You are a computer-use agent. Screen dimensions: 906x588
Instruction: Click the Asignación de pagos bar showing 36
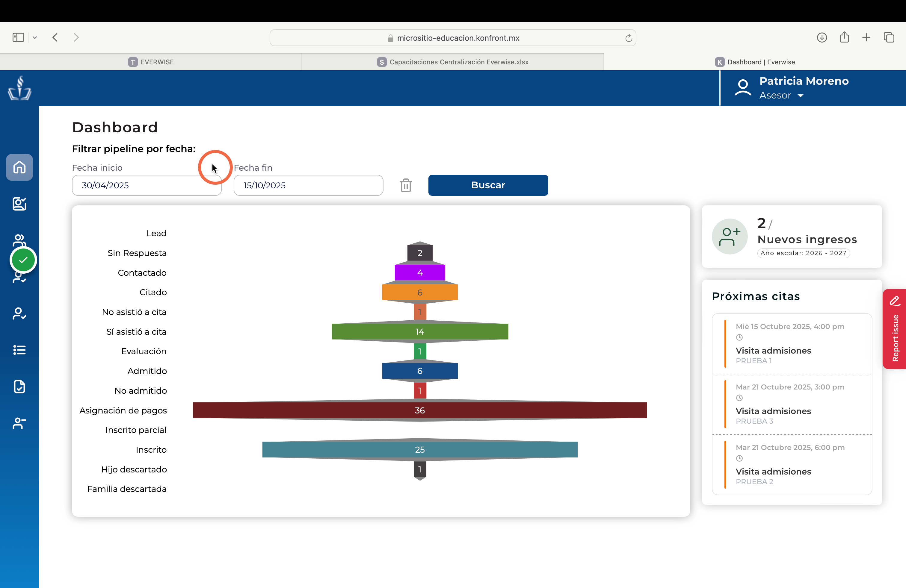pyautogui.click(x=420, y=410)
